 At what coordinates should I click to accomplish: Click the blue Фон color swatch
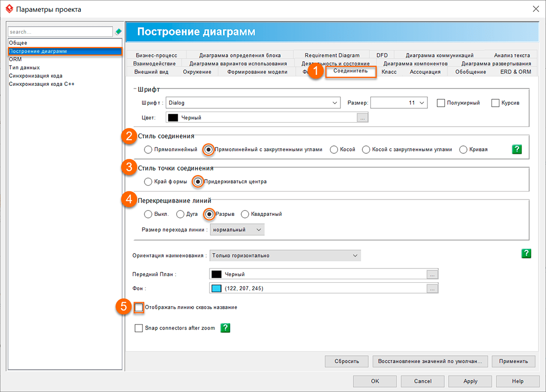click(216, 289)
